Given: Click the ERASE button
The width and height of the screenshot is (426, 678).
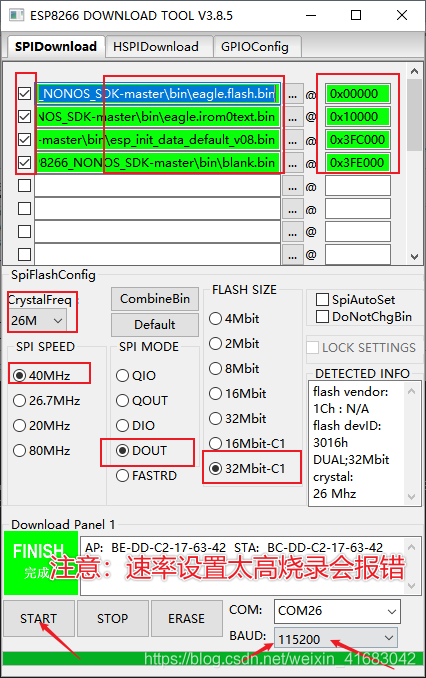Looking at the screenshot, I should pyautogui.click(x=186, y=618).
